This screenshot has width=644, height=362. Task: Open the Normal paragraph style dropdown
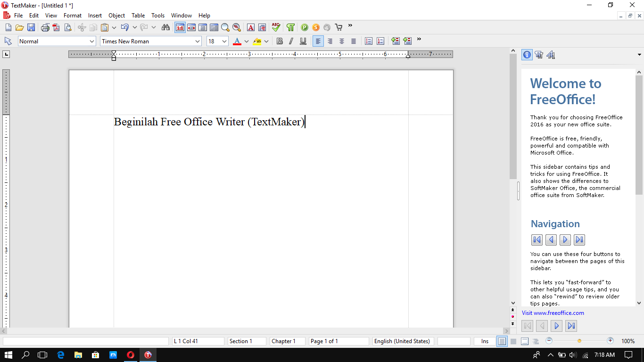(x=92, y=41)
